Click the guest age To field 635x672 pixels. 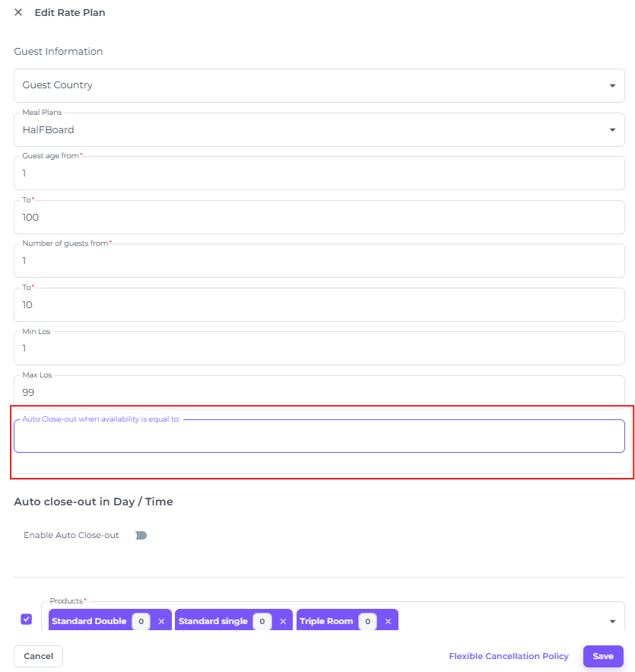point(319,218)
